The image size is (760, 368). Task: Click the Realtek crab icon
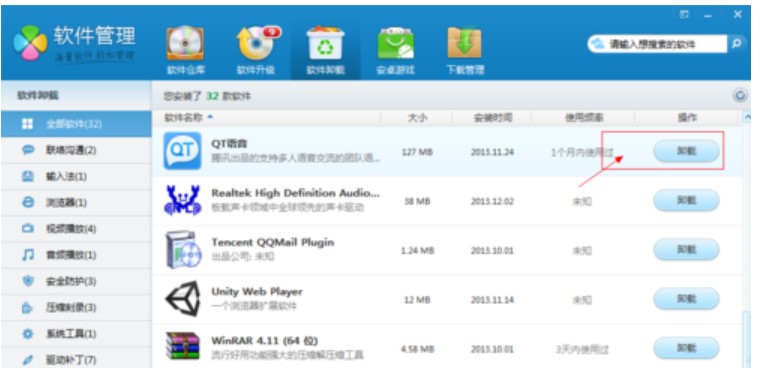tap(182, 200)
